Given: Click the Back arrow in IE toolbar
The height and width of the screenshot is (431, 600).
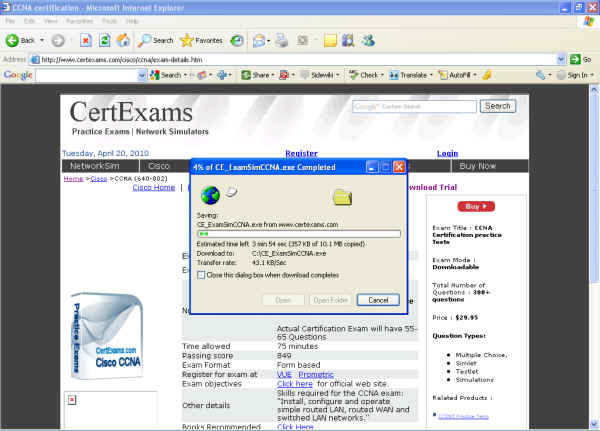Looking at the screenshot, I should (20, 40).
